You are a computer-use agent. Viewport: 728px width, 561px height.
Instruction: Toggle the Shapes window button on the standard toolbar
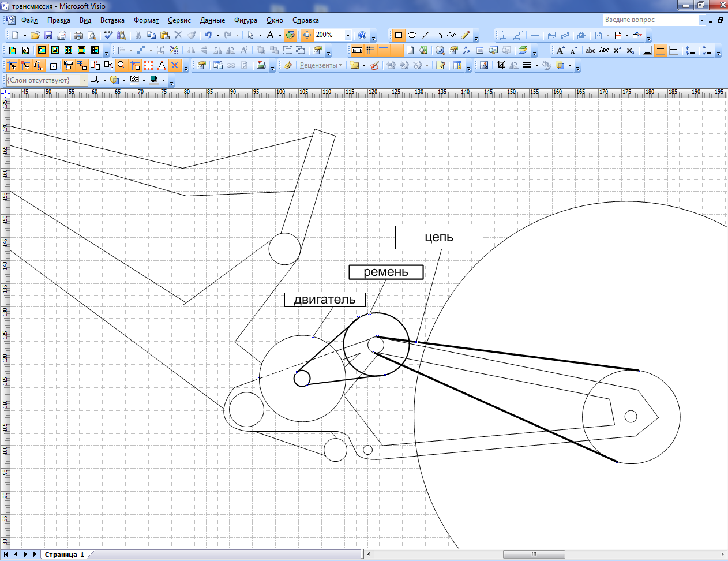point(290,35)
